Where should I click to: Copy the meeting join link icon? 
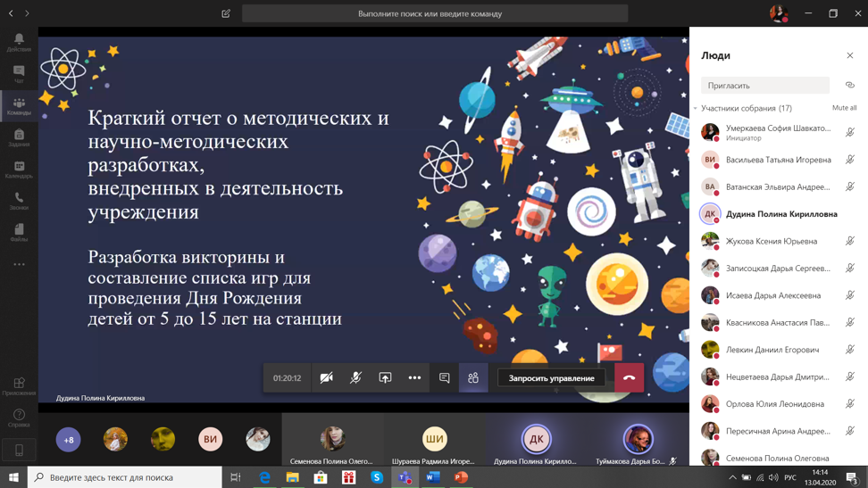[849, 86]
